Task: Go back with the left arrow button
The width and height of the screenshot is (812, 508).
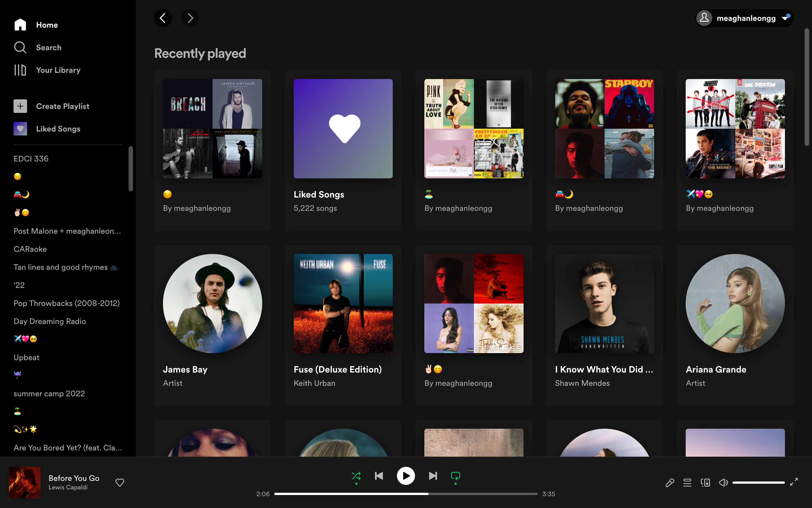Action: (163, 18)
